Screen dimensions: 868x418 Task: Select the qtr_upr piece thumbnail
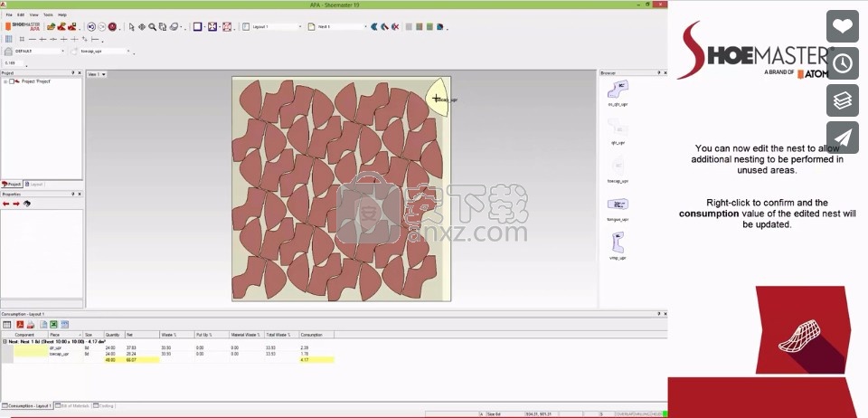pos(618,128)
